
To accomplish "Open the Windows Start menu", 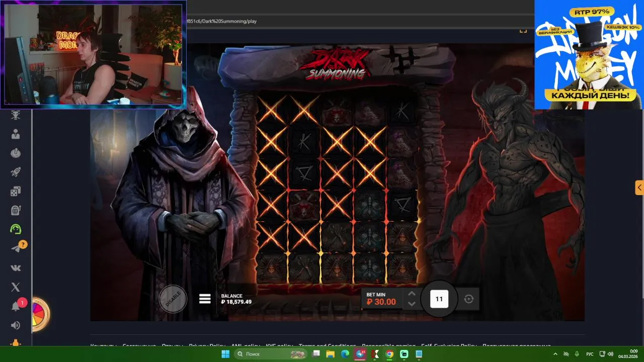I will pos(225,354).
